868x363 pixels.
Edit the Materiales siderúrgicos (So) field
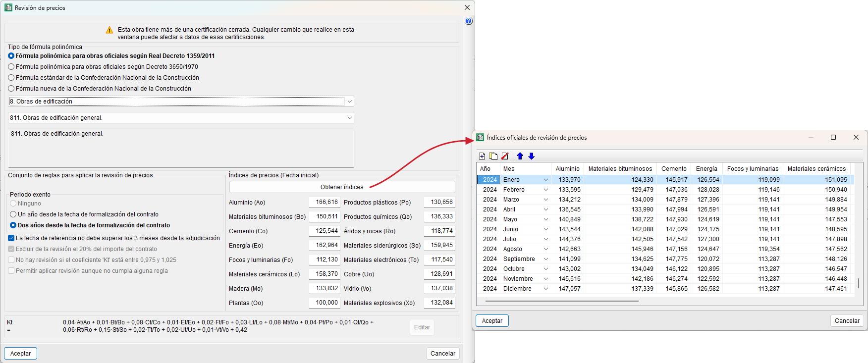point(439,245)
